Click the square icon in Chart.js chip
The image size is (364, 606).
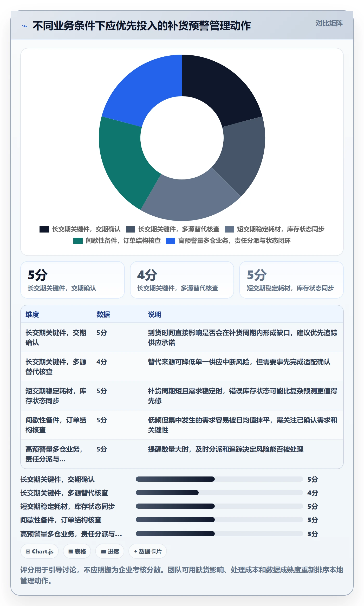coord(28,551)
